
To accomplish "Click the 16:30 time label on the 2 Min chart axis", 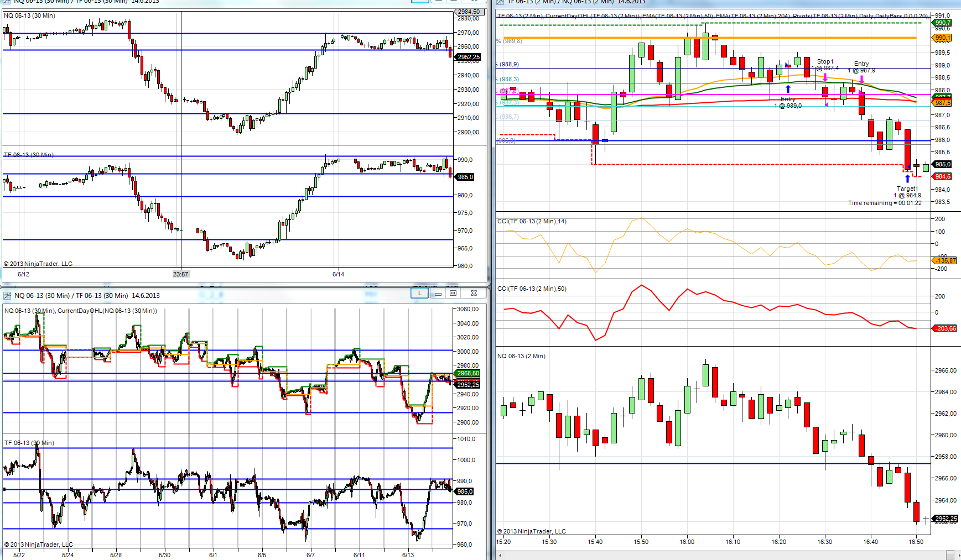I will click(x=825, y=542).
